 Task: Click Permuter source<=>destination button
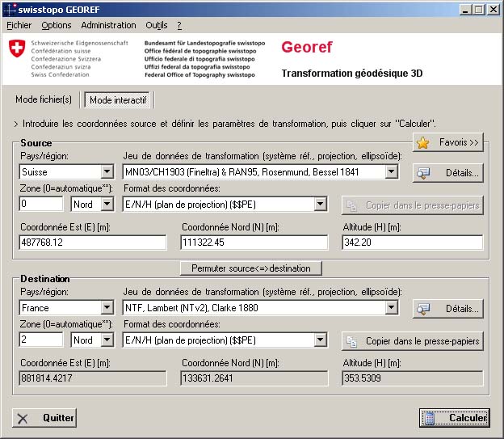(x=250, y=268)
